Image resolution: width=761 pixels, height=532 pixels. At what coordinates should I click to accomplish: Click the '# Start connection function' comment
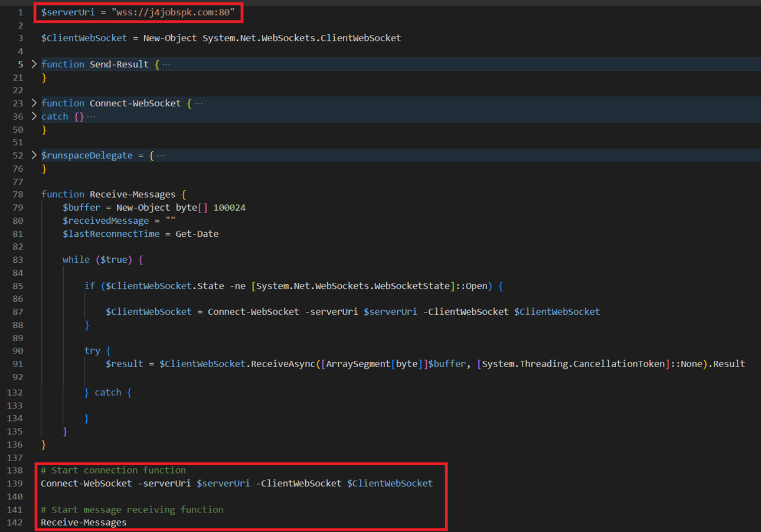point(113,471)
